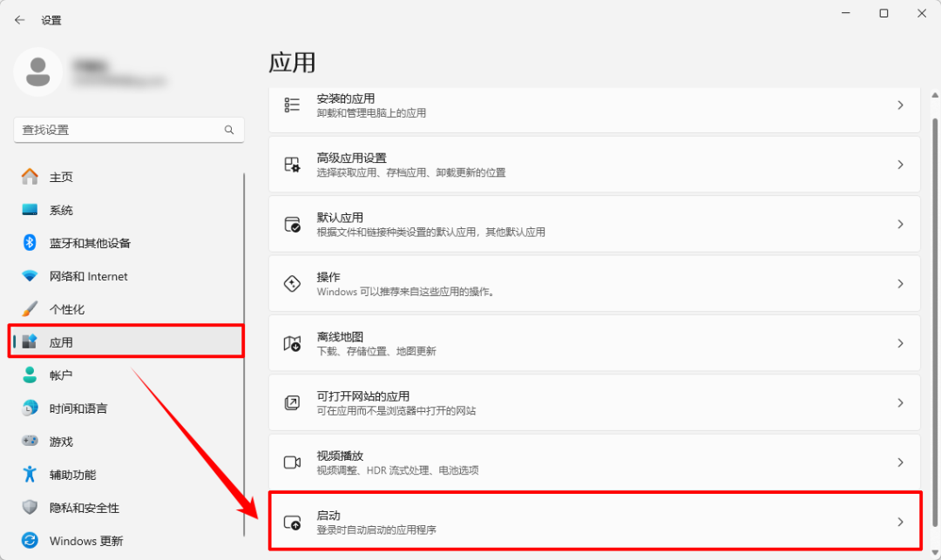Go to 网络和 Internet settings

[x=127, y=276]
